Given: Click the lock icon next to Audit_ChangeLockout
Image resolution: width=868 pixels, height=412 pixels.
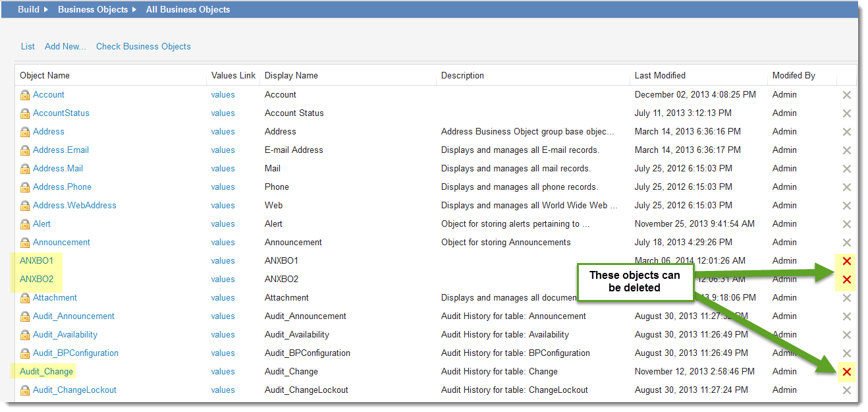Looking at the screenshot, I should pos(26,390).
